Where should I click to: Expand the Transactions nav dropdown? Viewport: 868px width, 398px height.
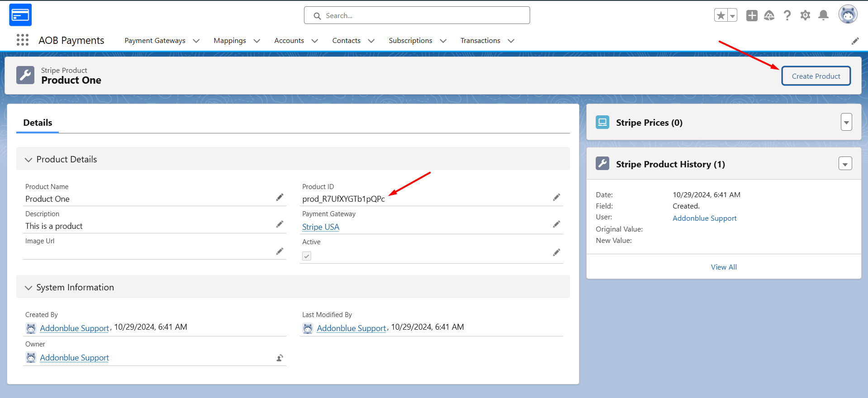pos(511,41)
